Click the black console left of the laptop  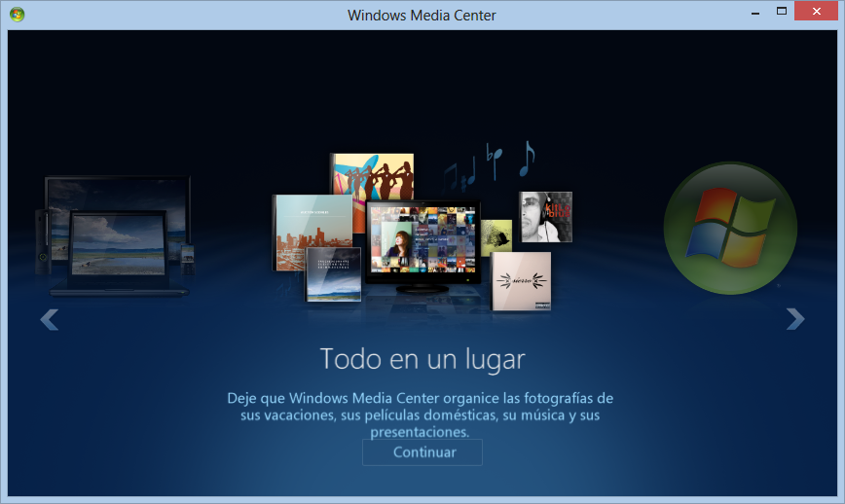pos(42,241)
